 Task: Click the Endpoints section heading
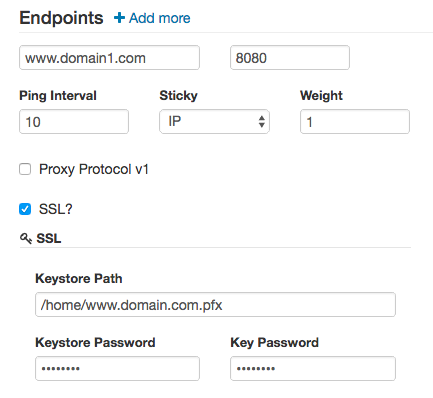pyautogui.click(x=61, y=18)
